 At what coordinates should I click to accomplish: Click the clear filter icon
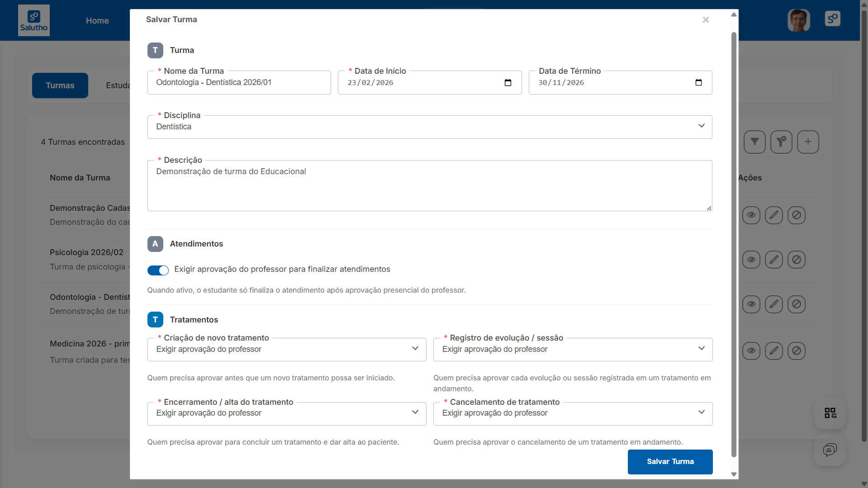point(781,142)
